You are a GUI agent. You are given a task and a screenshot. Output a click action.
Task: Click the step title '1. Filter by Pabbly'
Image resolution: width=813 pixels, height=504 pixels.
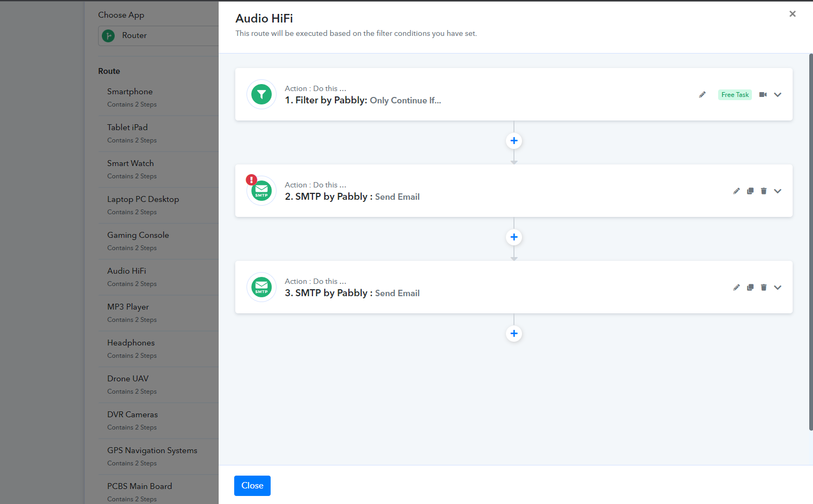(x=325, y=100)
